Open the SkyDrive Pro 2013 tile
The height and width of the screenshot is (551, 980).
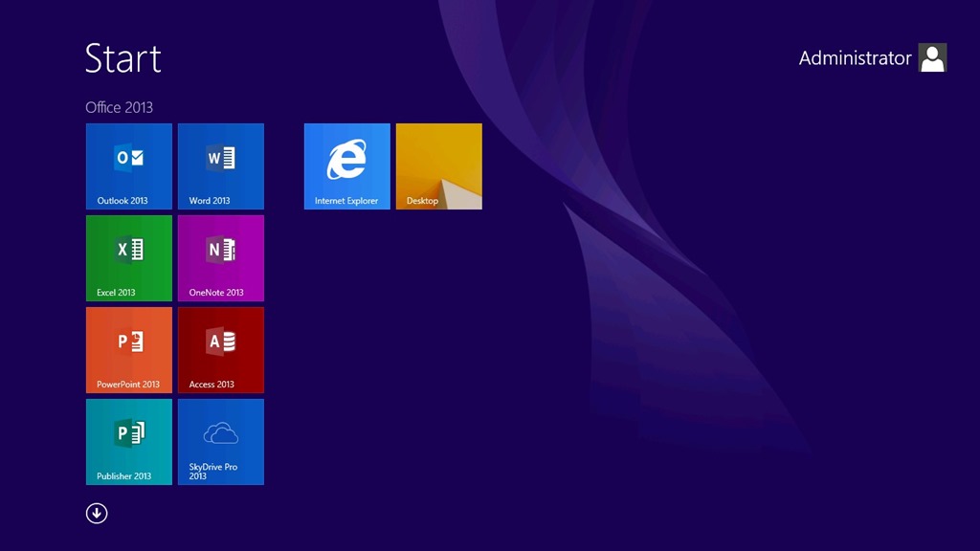(x=221, y=442)
